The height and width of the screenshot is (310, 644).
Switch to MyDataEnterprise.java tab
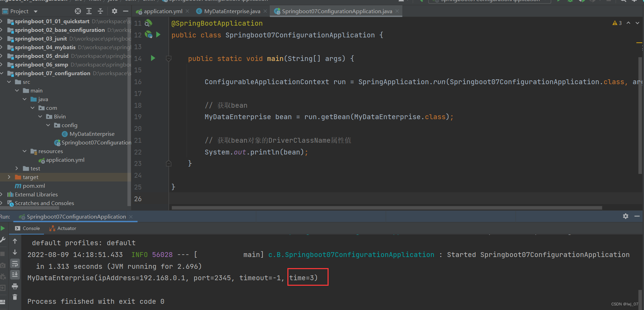(x=232, y=11)
